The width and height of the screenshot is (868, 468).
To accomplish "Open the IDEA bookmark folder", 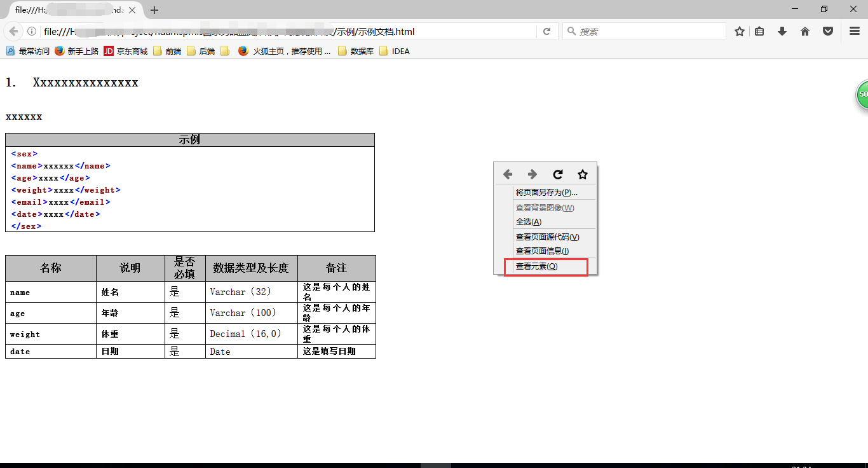I will [395, 52].
